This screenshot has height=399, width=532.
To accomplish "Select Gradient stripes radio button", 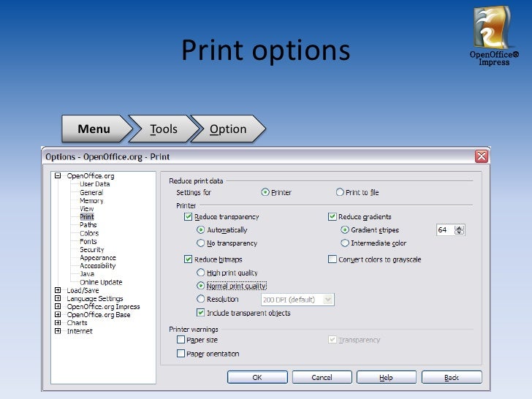I will [x=345, y=230].
